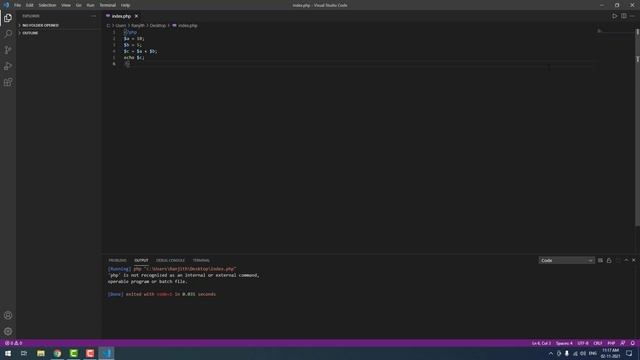Close the bottom output panel

(x=633, y=260)
